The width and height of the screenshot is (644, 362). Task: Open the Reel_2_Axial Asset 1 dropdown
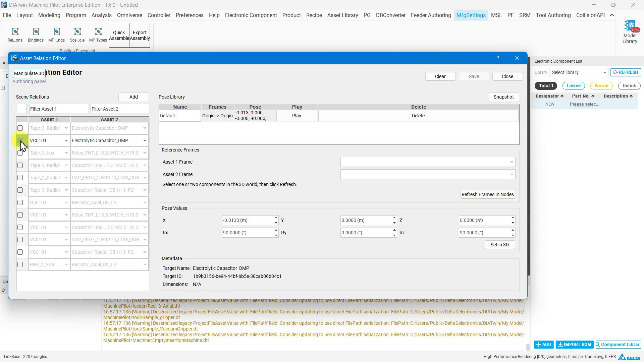click(49, 264)
